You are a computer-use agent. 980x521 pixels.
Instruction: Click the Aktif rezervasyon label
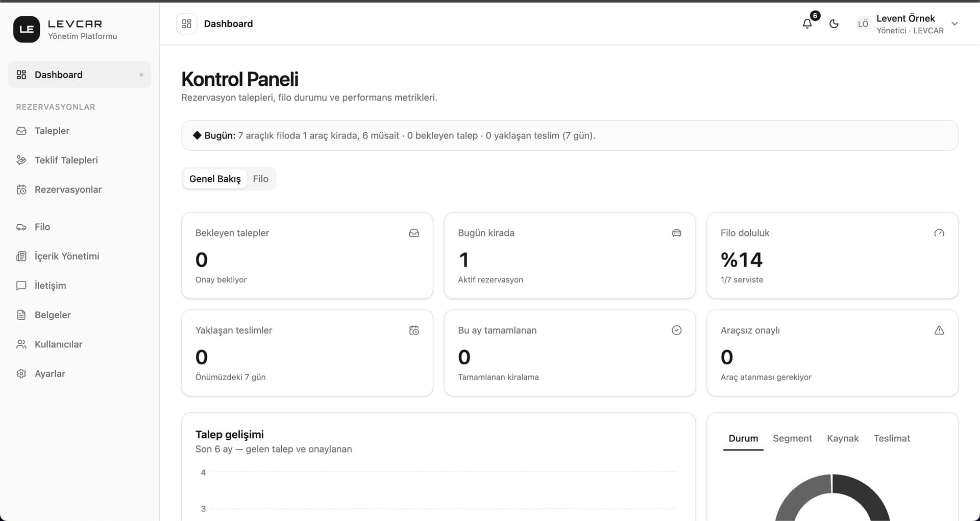click(491, 280)
